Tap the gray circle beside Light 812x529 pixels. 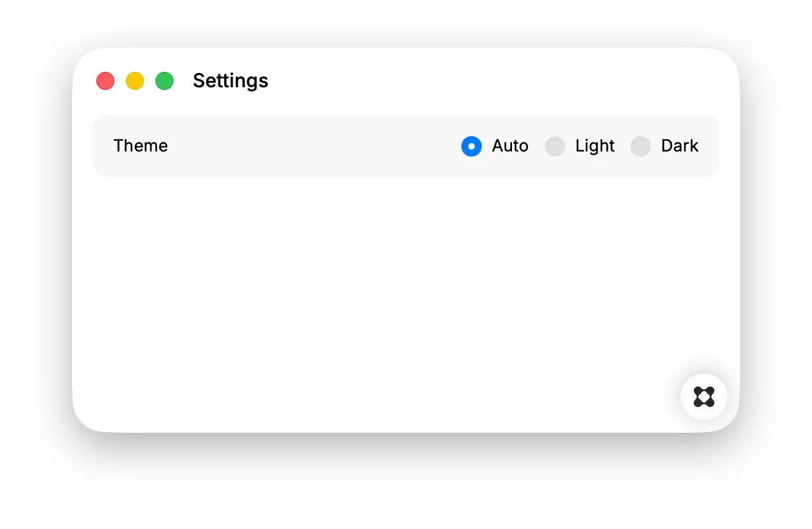(555, 146)
